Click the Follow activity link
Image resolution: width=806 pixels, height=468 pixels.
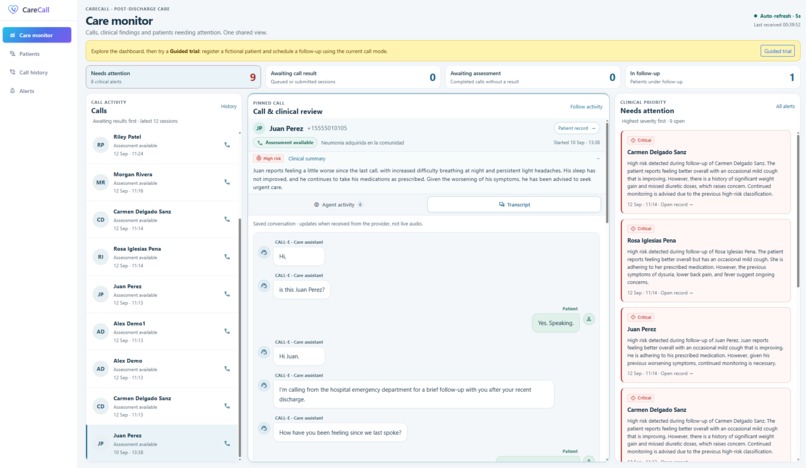[x=586, y=107]
